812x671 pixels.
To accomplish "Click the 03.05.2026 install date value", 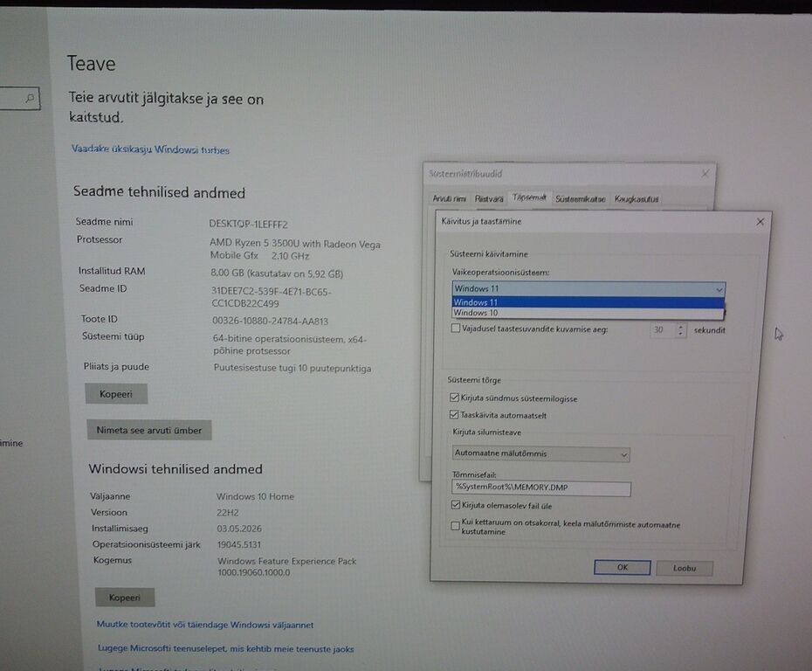I will coord(239,529).
